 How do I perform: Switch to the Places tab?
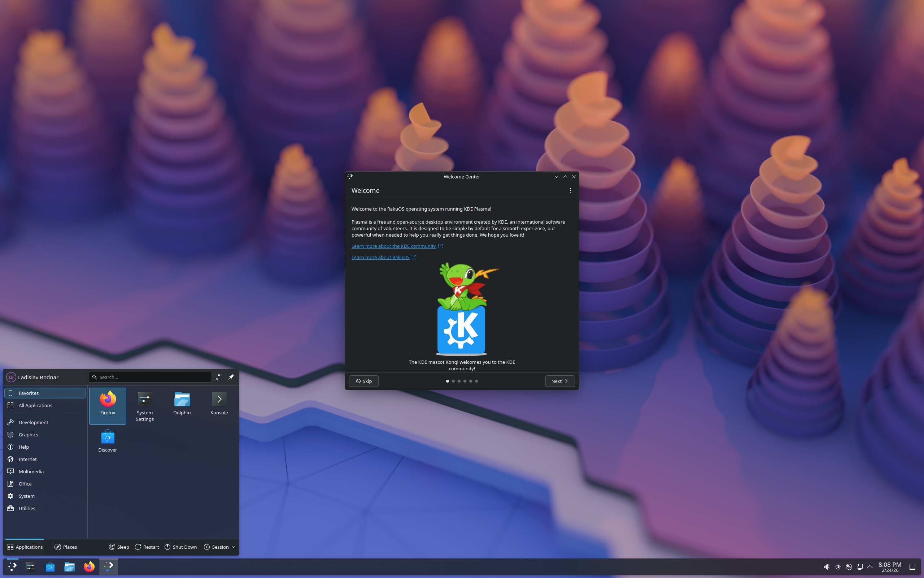(x=66, y=547)
